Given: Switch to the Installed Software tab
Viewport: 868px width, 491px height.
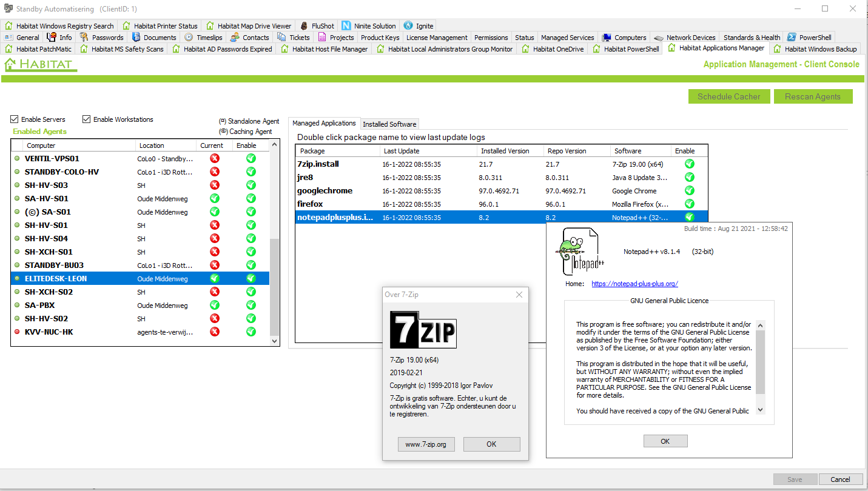Looking at the screenshot, I should click(x=389, y=124).
